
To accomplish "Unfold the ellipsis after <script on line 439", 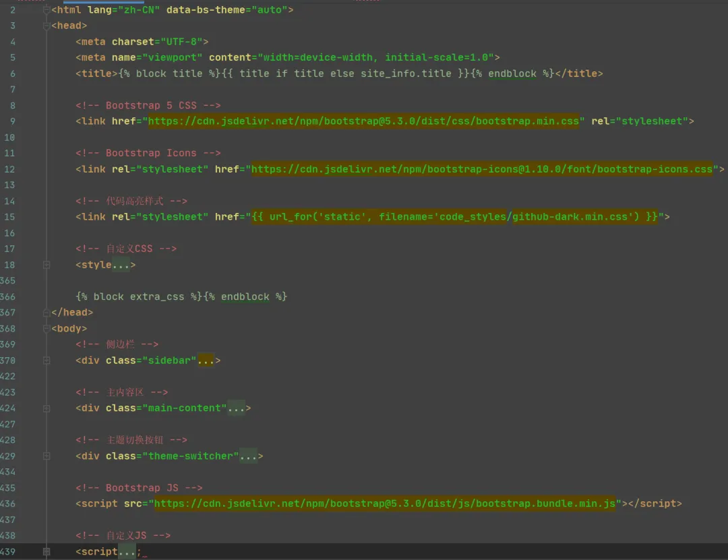I will (x=127, y=552).
